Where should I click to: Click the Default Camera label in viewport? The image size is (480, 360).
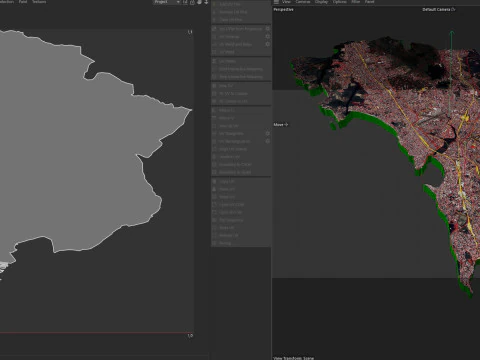tap(436, 9)
